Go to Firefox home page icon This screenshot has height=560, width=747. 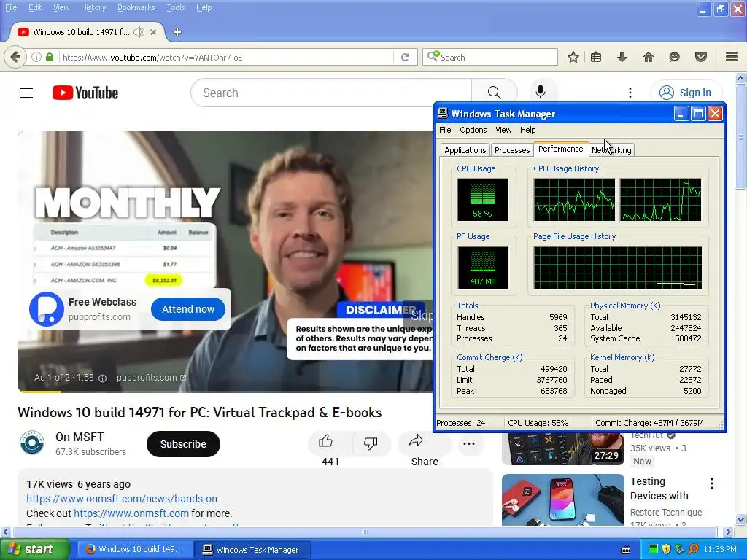649,57
